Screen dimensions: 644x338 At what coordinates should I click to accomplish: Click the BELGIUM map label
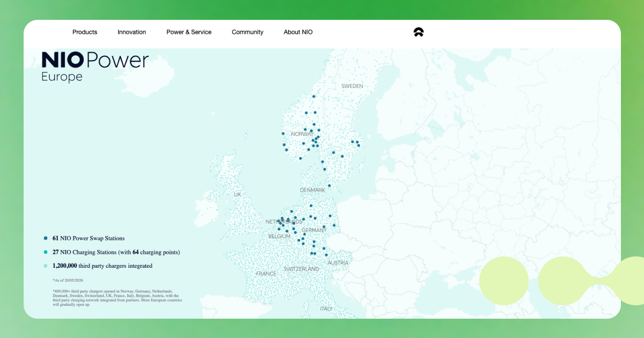(x=279, y=237)
